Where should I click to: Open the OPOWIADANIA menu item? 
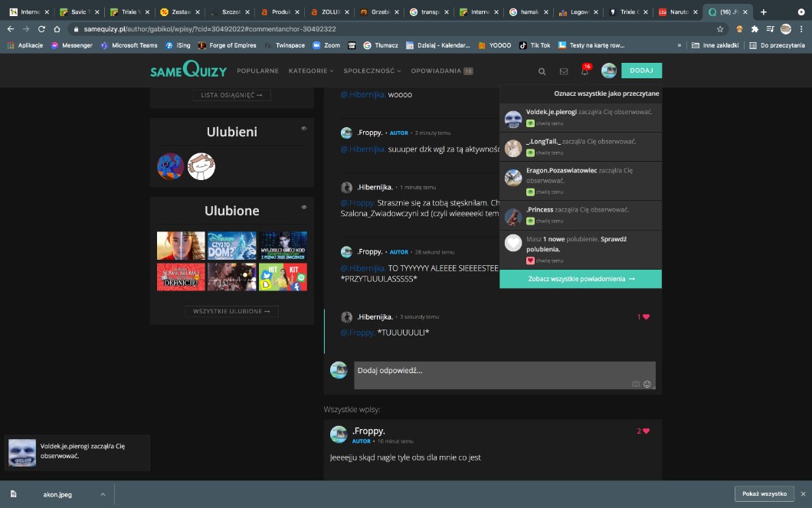pos(441,70)
